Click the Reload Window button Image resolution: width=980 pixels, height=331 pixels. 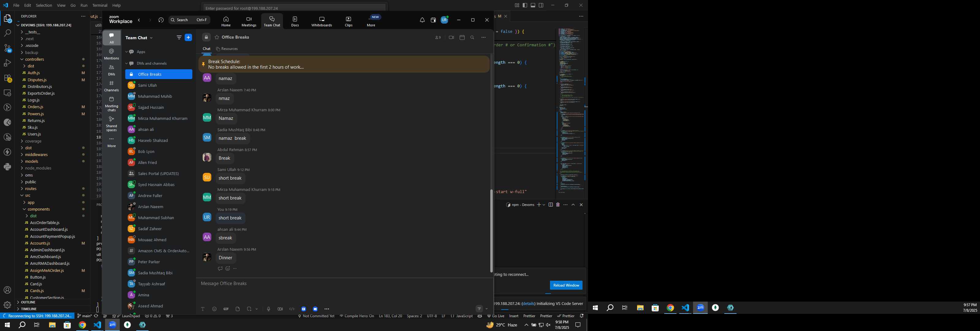coord(566,285)
